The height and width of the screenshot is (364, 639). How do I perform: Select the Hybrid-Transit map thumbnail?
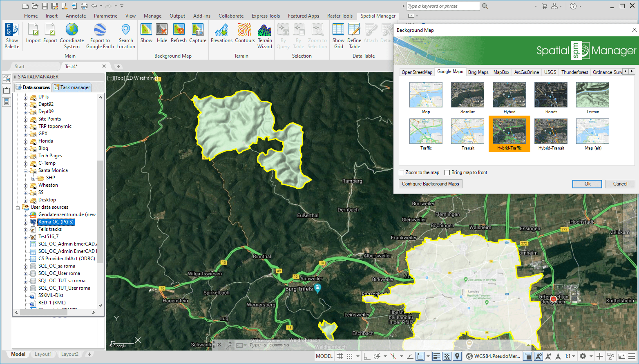pyautogui.click(x=551, y=134)
